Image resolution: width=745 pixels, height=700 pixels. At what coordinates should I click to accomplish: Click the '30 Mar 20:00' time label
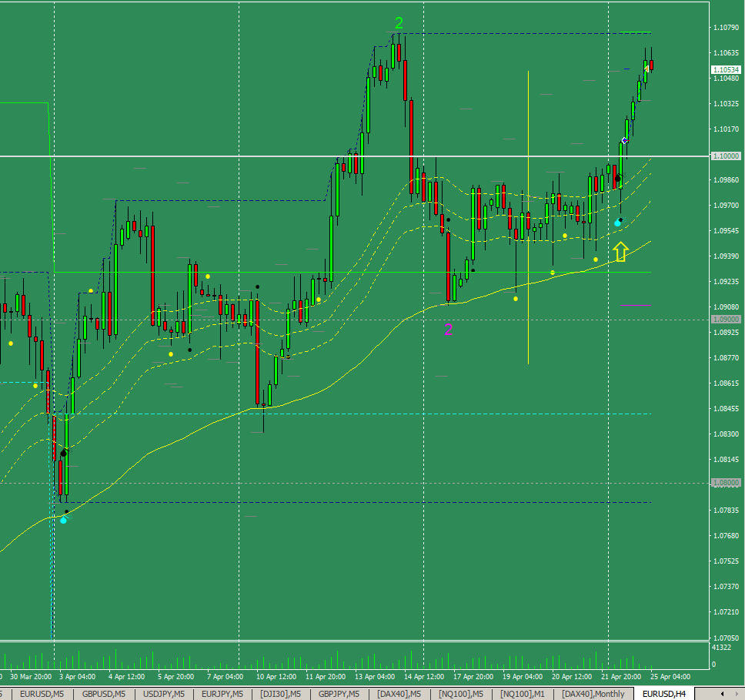pyautogui.click(x=31, y=676)
